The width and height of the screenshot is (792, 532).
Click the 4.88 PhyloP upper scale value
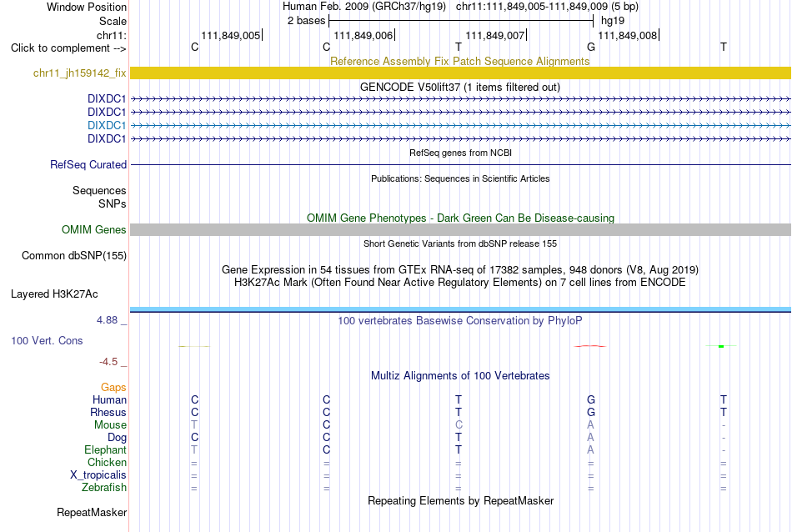(x=107, y=320)
